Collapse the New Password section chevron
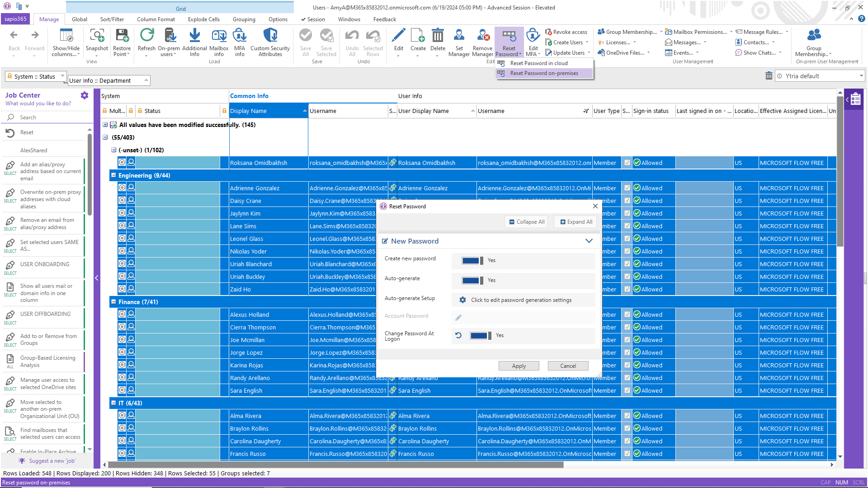Image resolution: width=868 pixels, height=488 pixels. [x=589, y=241]
